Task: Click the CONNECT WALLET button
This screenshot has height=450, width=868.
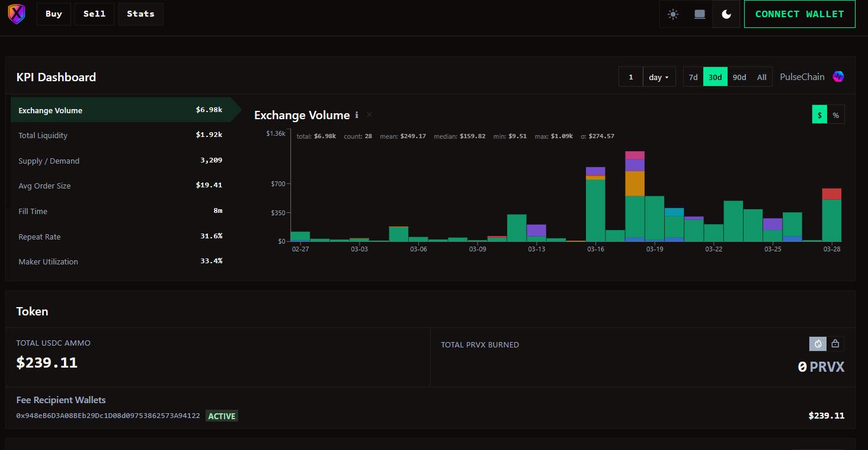Action: [x=799, y=14]
